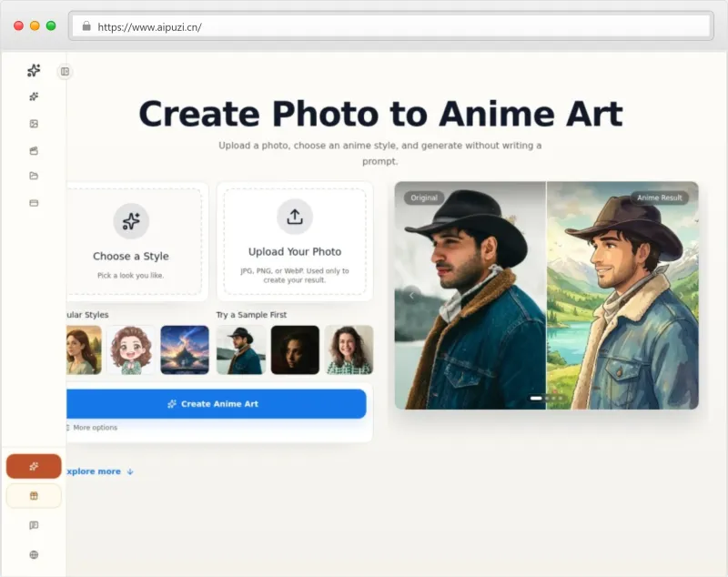The height and width of the screenshot is (577, 728).
Task: Click the down arrow next to Explore more
Action: pyautogui.click(x=130, y=471)
